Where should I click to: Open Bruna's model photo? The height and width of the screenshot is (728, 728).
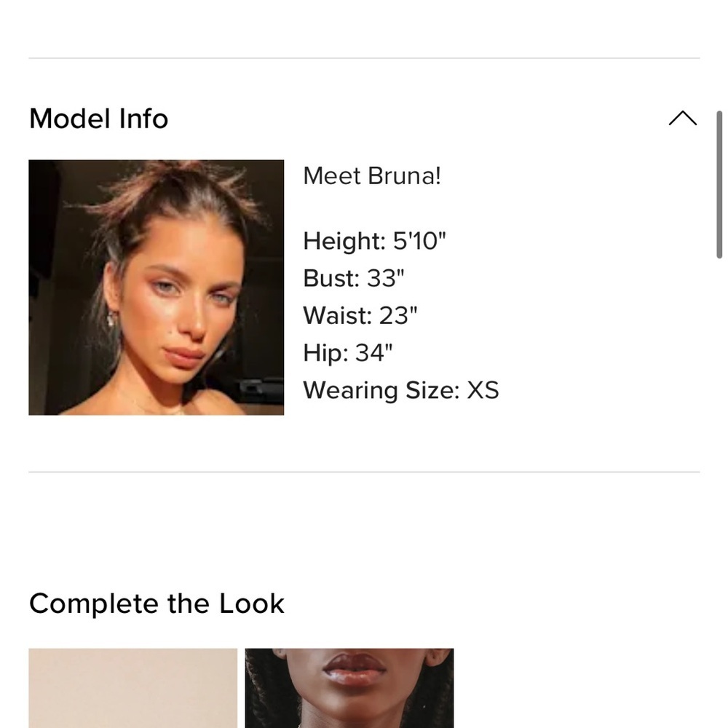[156, 288]
